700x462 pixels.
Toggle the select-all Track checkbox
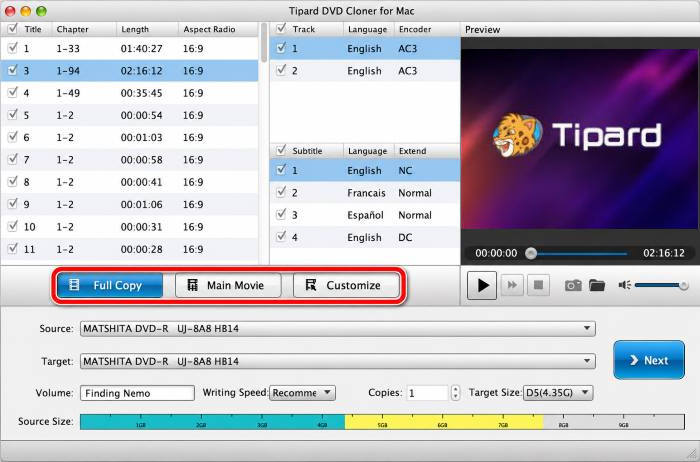(x=281, y=29)
